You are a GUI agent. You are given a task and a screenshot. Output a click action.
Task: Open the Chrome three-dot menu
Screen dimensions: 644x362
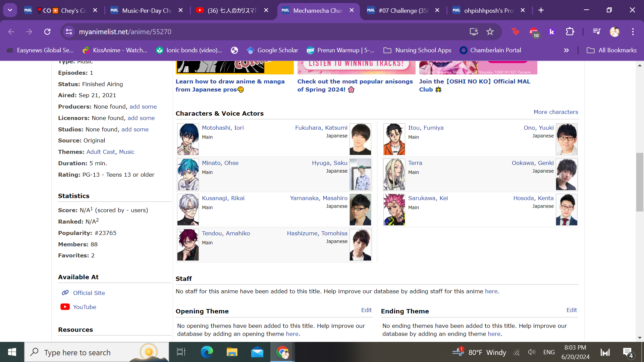(633, 32)
